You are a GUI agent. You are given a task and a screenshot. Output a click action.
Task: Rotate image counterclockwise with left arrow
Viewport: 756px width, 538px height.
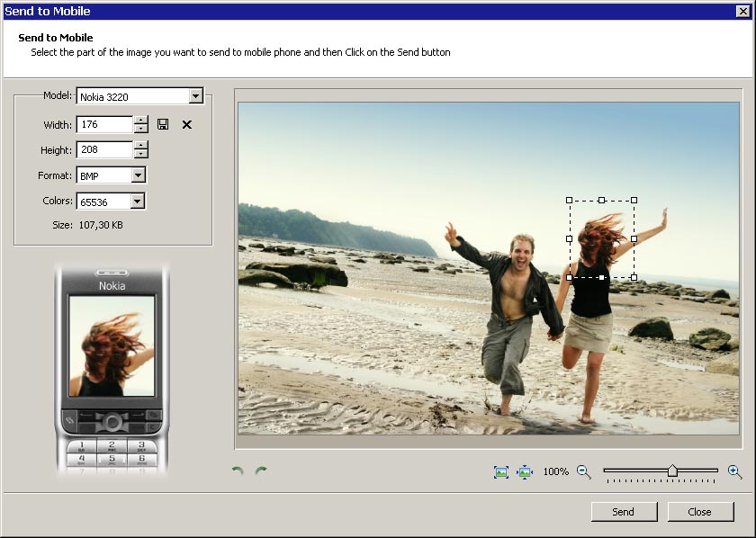point(238,471)
